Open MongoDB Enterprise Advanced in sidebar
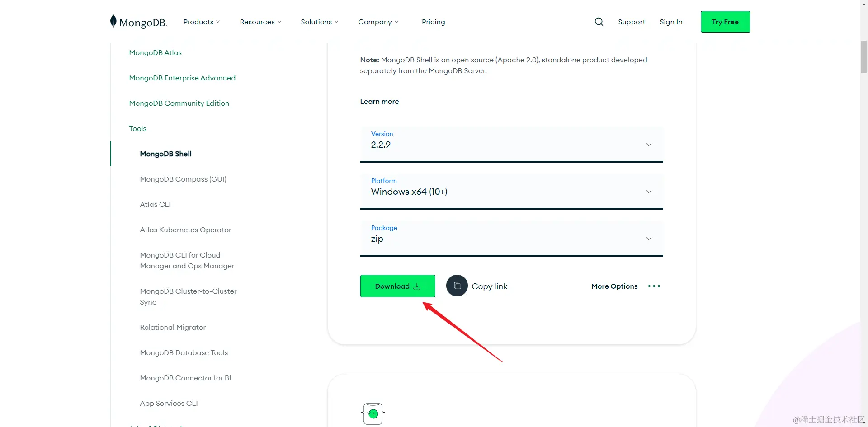868x427 pixels. pos(182,78)
